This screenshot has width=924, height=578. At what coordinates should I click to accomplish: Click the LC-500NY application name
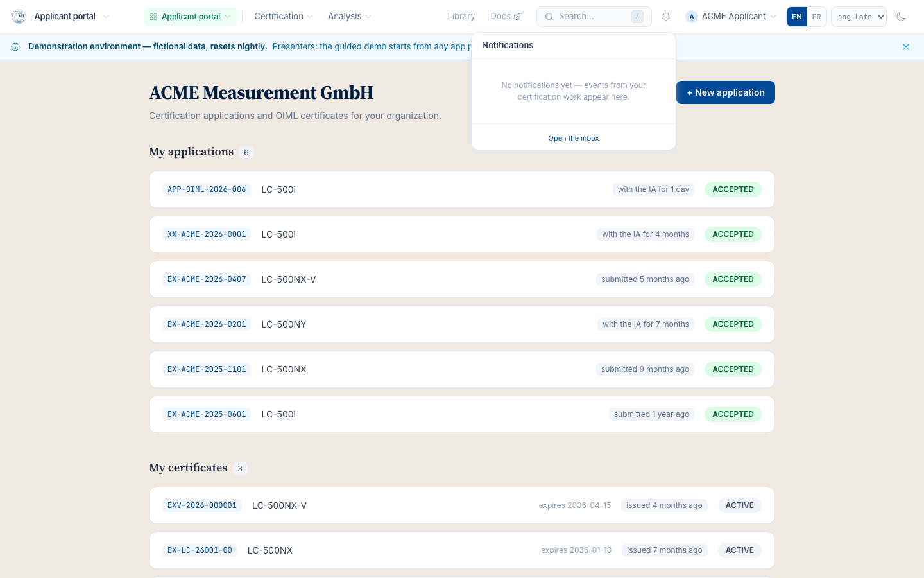click(284, 324)
